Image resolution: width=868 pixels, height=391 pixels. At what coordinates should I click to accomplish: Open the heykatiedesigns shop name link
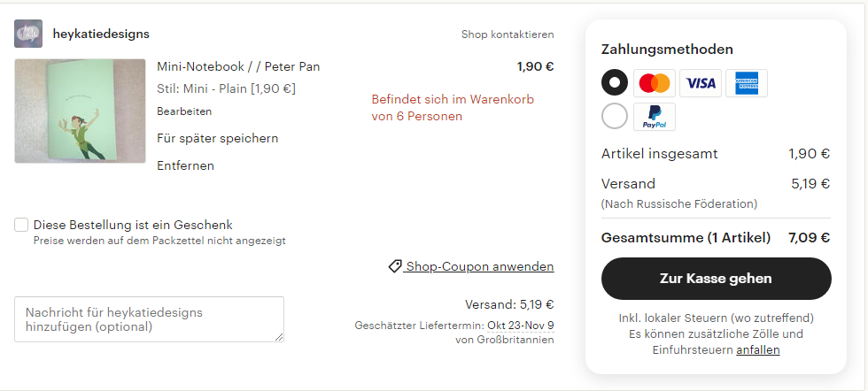click(101, 34)
